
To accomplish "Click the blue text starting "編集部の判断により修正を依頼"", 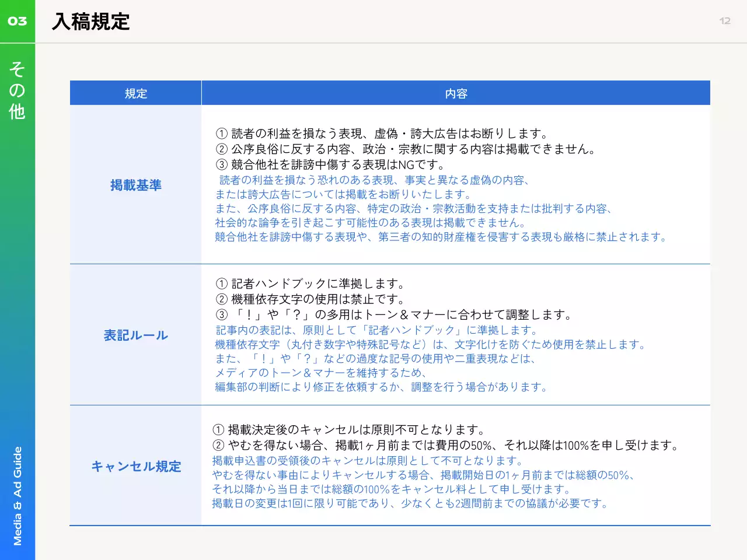I will [x=382, y=387].
